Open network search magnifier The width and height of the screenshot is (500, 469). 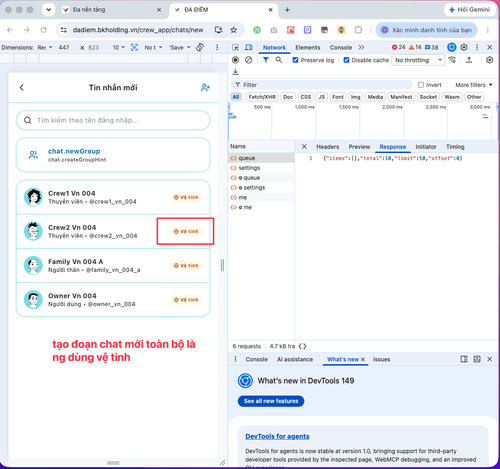[x=279, y=60]
